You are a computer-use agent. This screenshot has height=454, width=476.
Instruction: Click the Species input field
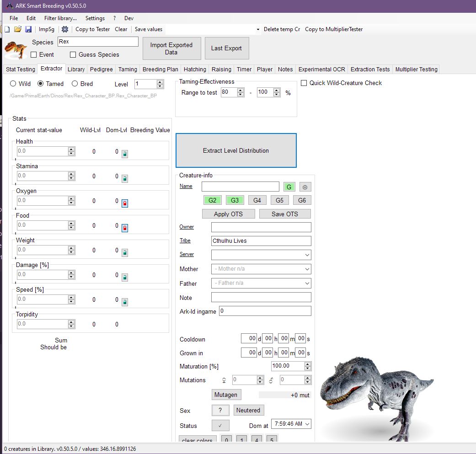pos(98,42)
